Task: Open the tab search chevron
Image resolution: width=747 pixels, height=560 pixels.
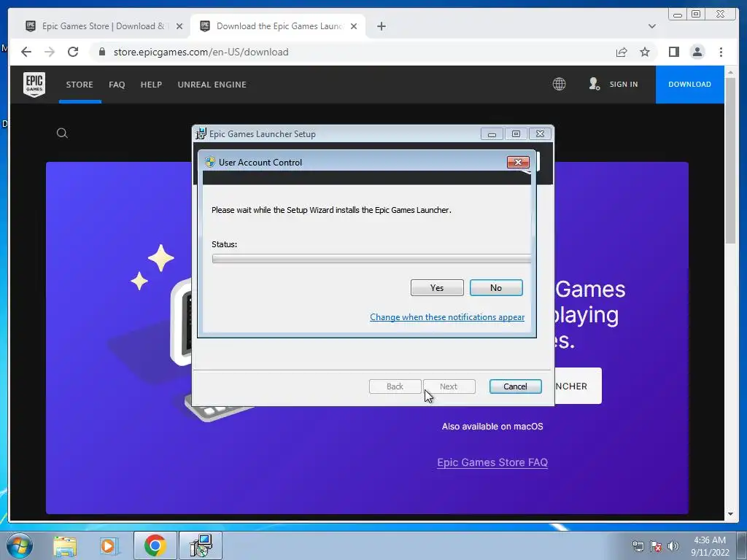Action: (651, 26)
